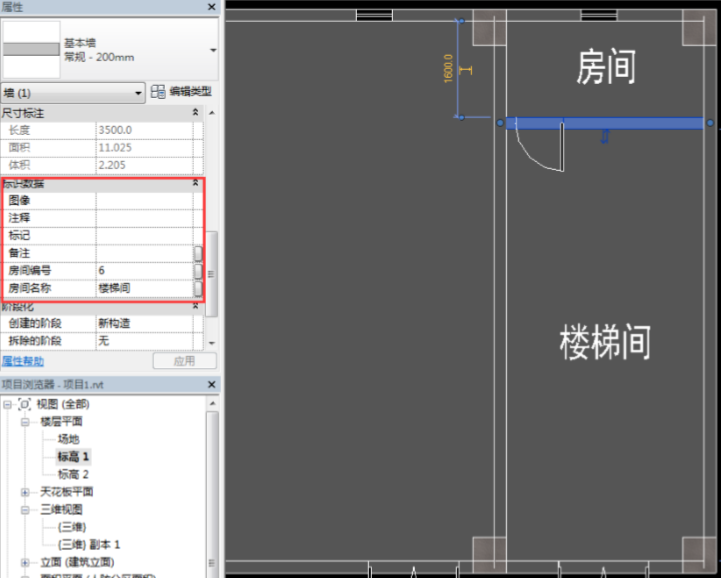
Task: Collapse the 标识数据 section
Action: 195,183
